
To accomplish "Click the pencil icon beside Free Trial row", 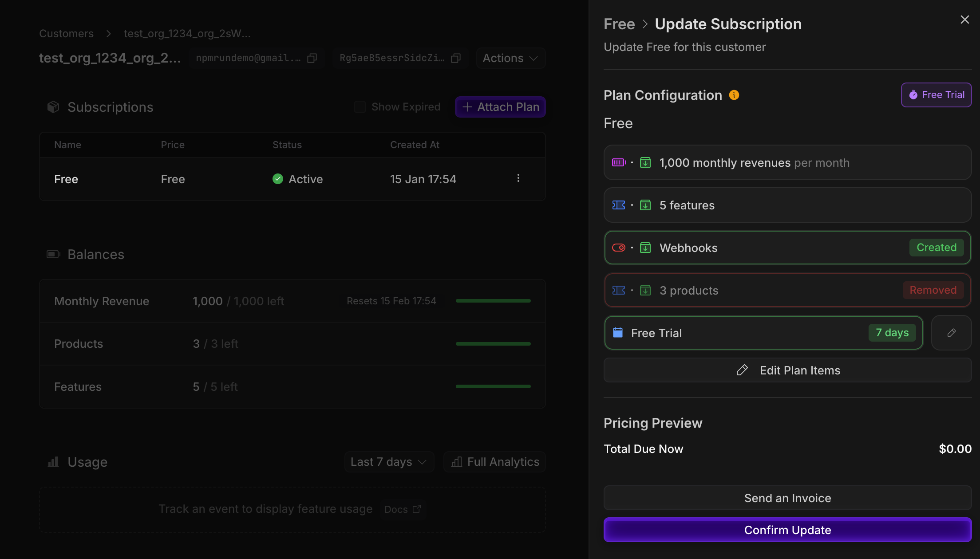I will [x=951, y=333].
